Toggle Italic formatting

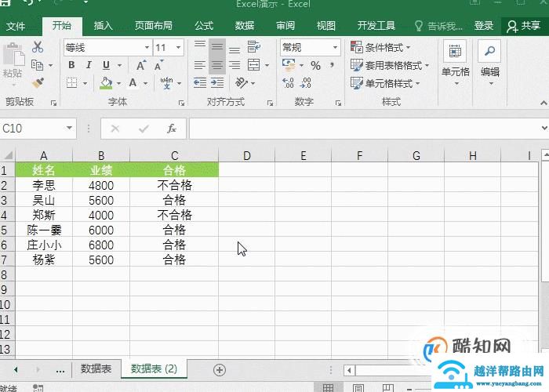point(89,65)
